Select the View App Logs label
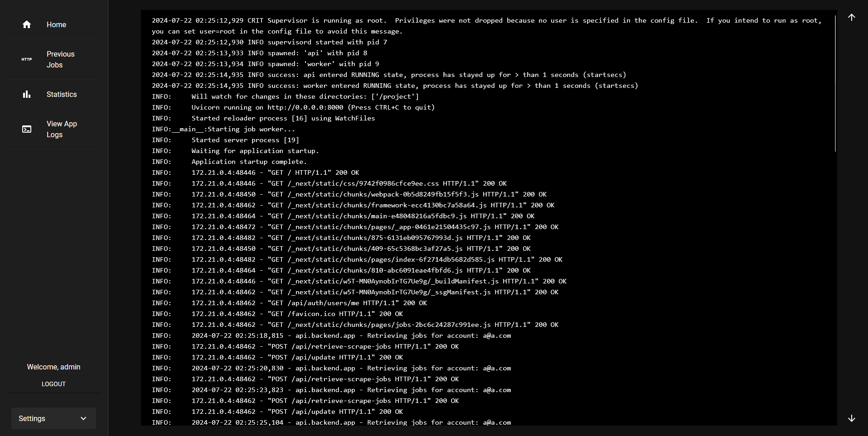 point(62,129)
